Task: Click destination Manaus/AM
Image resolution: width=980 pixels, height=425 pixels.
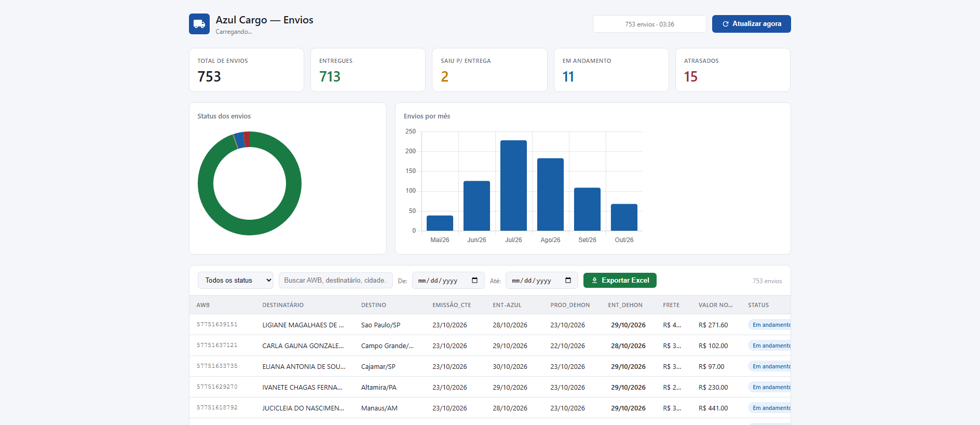Action: coord(379,408)
